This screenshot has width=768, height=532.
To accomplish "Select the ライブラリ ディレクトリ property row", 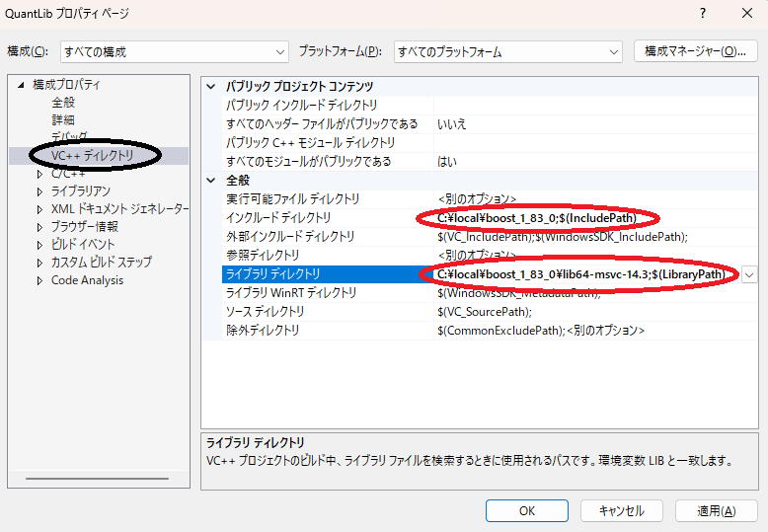I will 490,273.
